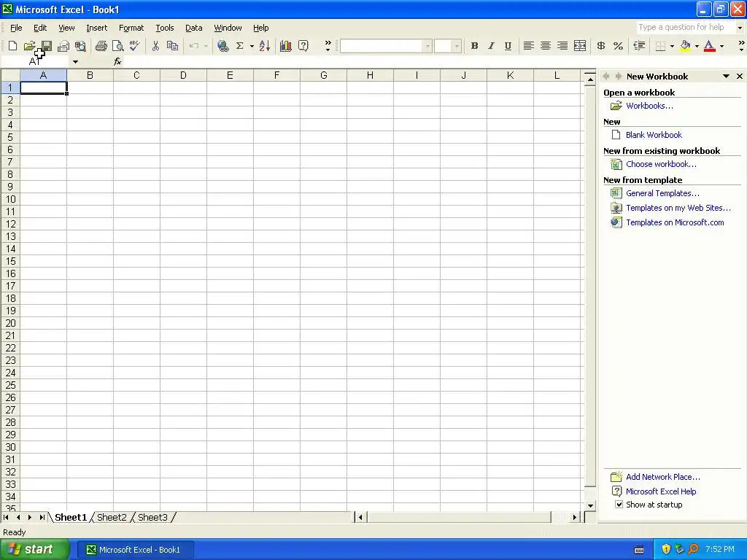The height and width of the screenshot is (560, 747).
Task: Copy selection with the Copy icon
Action: pyautogui.click(x=172, y=46)
